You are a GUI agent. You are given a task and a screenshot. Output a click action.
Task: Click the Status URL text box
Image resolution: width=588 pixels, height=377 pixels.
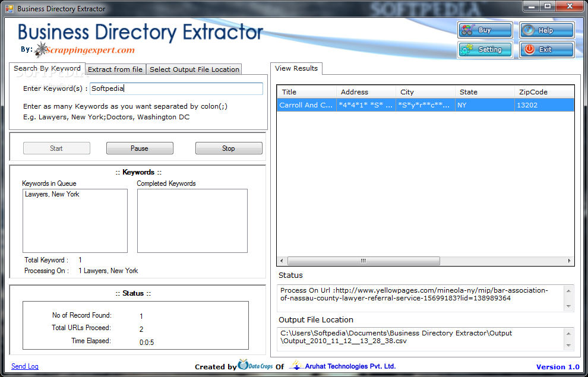[421, 298]
